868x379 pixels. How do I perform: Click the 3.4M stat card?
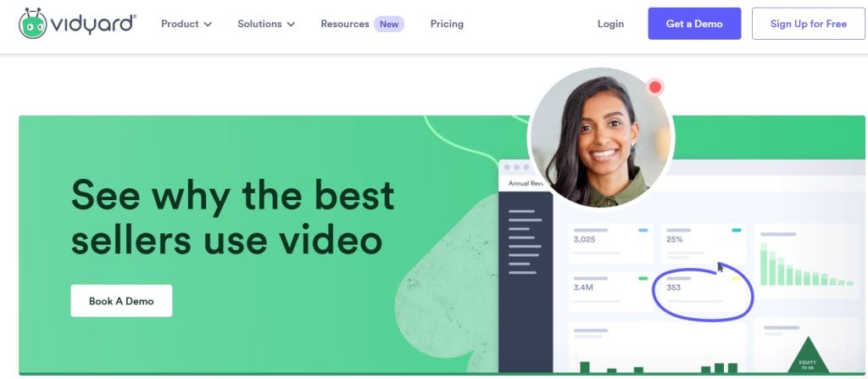(x=611, y=291)
